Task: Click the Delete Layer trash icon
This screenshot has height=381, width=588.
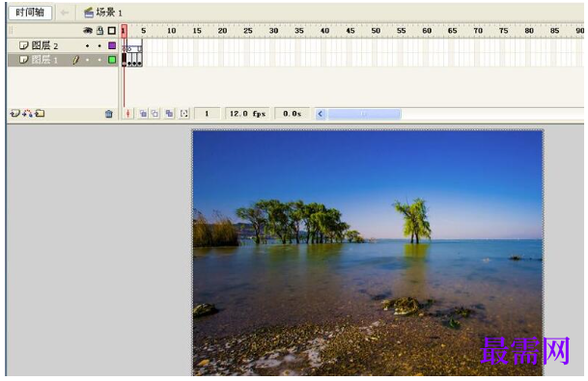Action: (x=109, y=114)
